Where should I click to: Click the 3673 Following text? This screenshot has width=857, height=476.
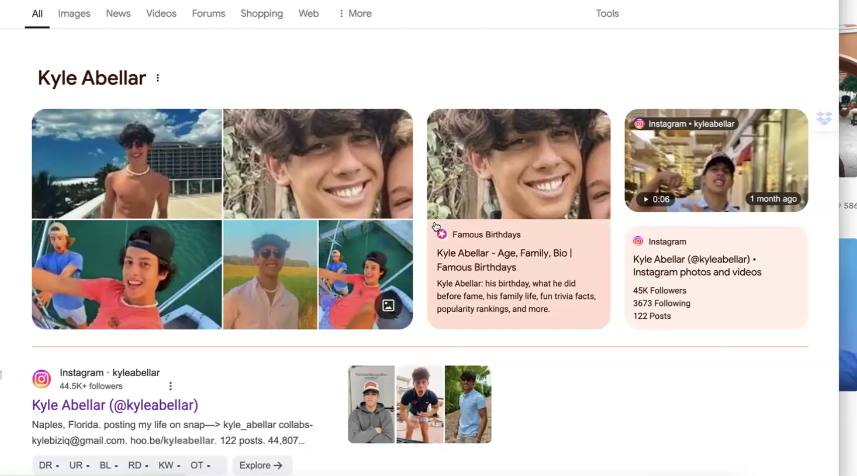click(661, 303)
